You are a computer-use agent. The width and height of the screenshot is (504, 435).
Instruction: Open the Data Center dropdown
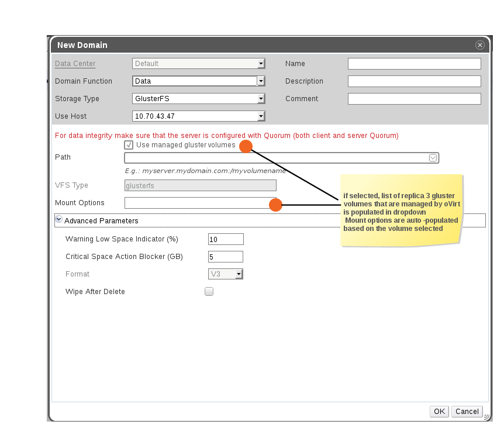pyautogui.click(x=261, y=64)
